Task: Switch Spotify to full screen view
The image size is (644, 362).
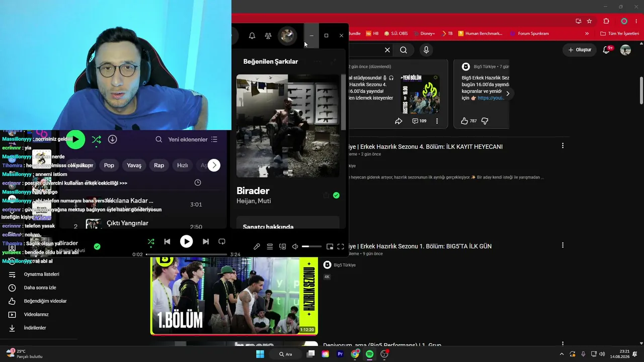Action: (341, 247)
